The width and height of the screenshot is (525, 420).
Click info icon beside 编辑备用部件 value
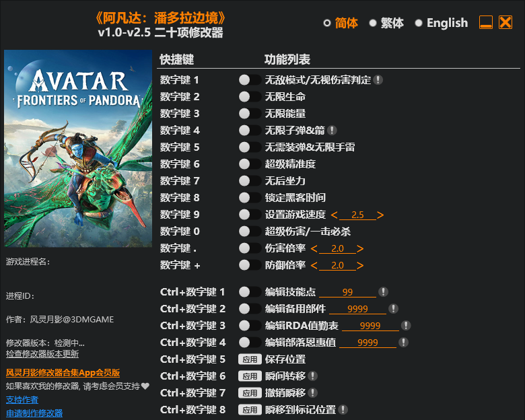[393, 308]
